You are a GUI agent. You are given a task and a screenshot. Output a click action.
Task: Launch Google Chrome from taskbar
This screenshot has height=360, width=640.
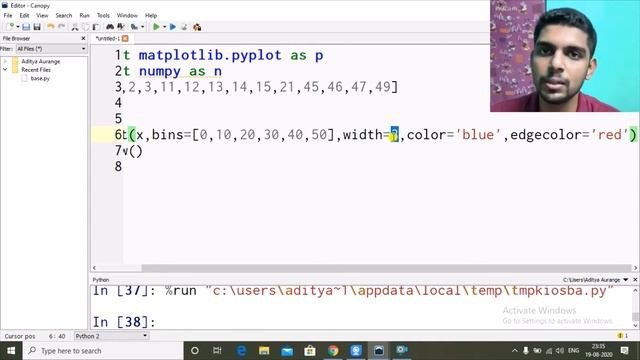[x=333, y=351]
